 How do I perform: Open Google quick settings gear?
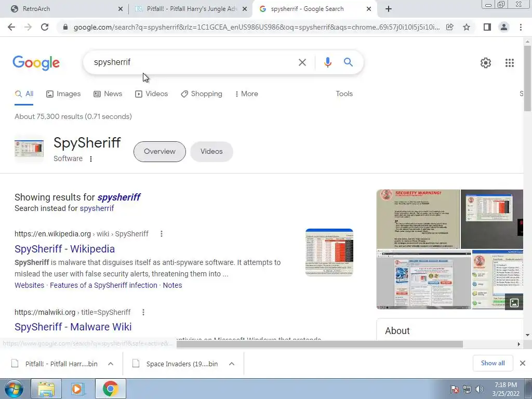(x=486, y=63)
